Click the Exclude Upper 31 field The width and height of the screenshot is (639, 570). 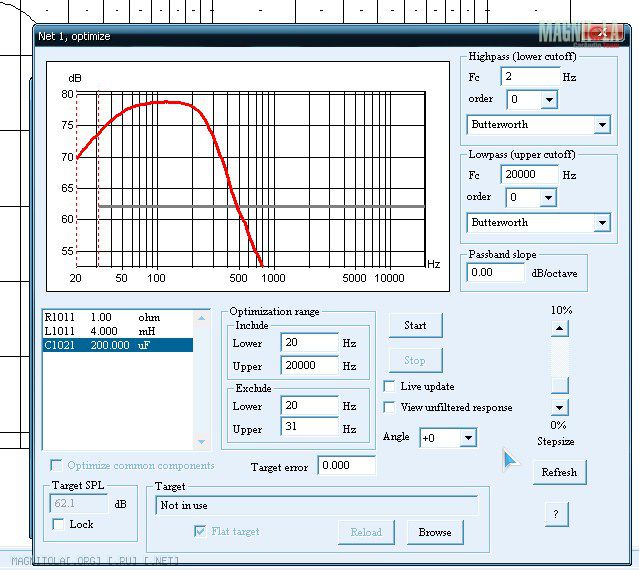309,427
